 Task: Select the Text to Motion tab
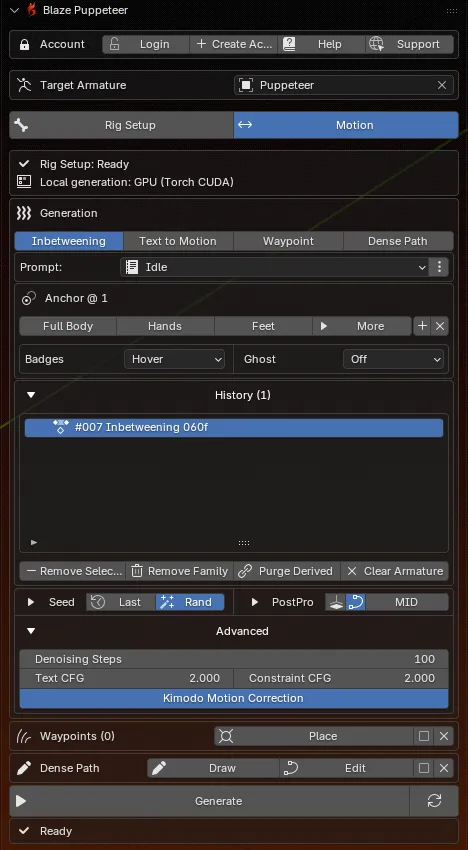coord(178,241)
